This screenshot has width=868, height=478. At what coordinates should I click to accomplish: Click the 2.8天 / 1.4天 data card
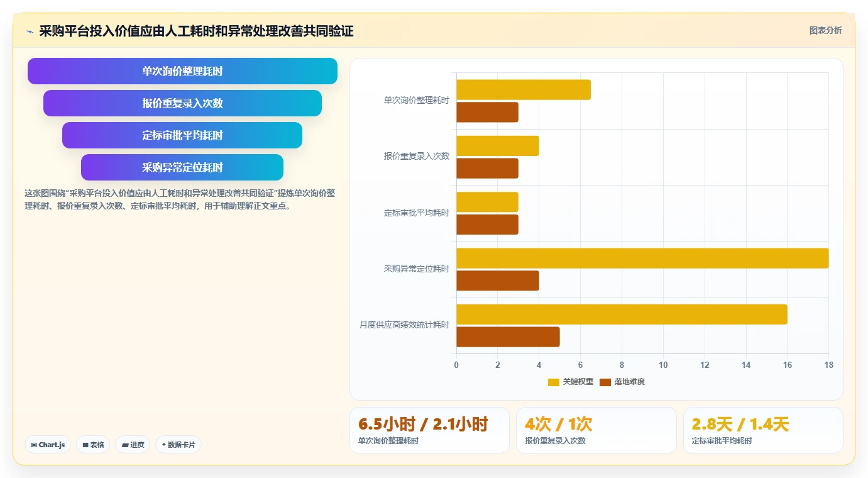763,430
